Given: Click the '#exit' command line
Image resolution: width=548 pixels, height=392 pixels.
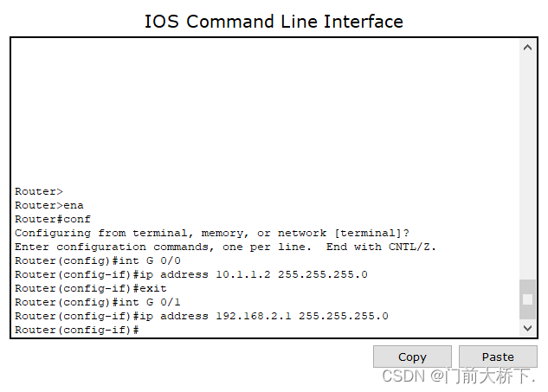Looking at the screenshot, I should point(91,288).
